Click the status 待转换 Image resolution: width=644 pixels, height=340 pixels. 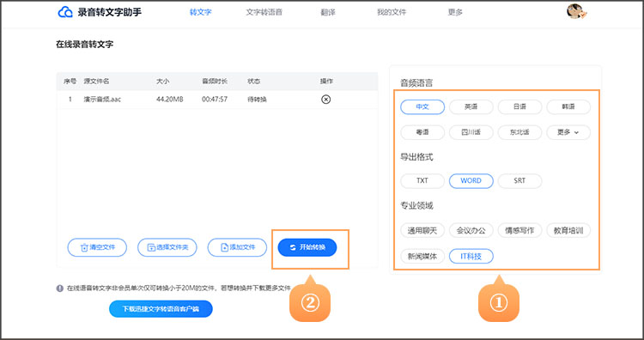[x=257, y=100]
